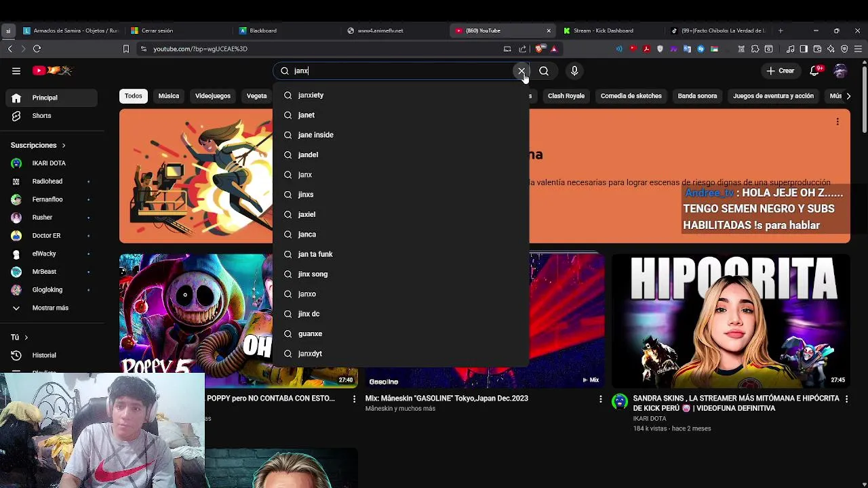Open the Adobe Acrobat extension
This screenshot has height=488, width=868.
(646, 49)
